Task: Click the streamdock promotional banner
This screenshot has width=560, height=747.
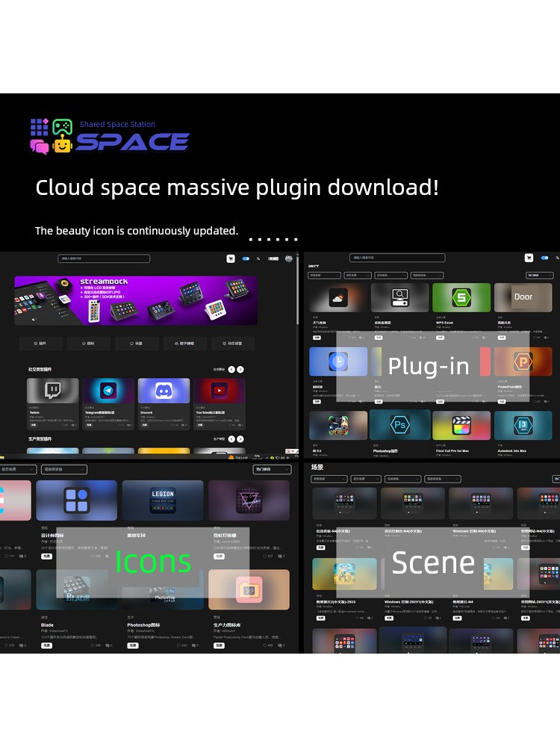Action: click(x=136, y=300)
